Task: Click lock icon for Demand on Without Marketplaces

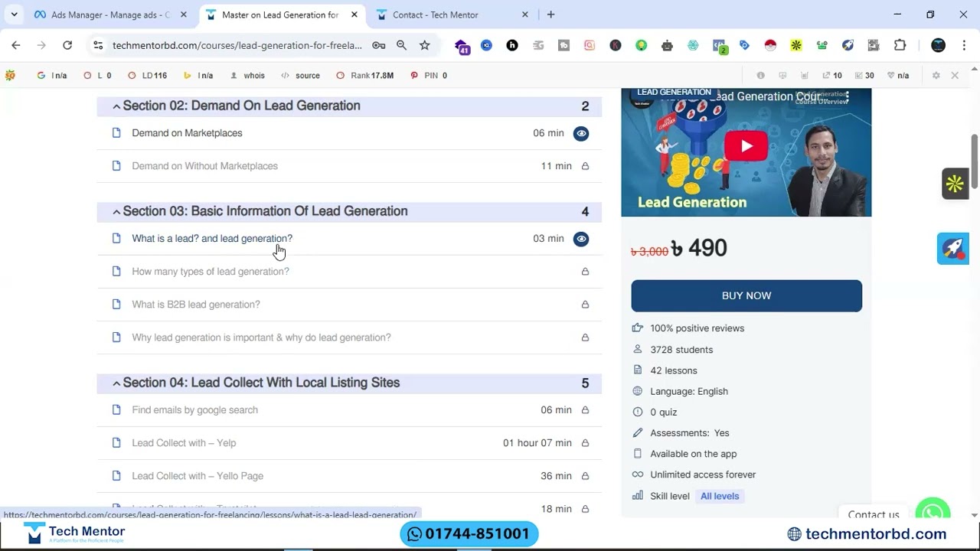Action: pos(585,166)
